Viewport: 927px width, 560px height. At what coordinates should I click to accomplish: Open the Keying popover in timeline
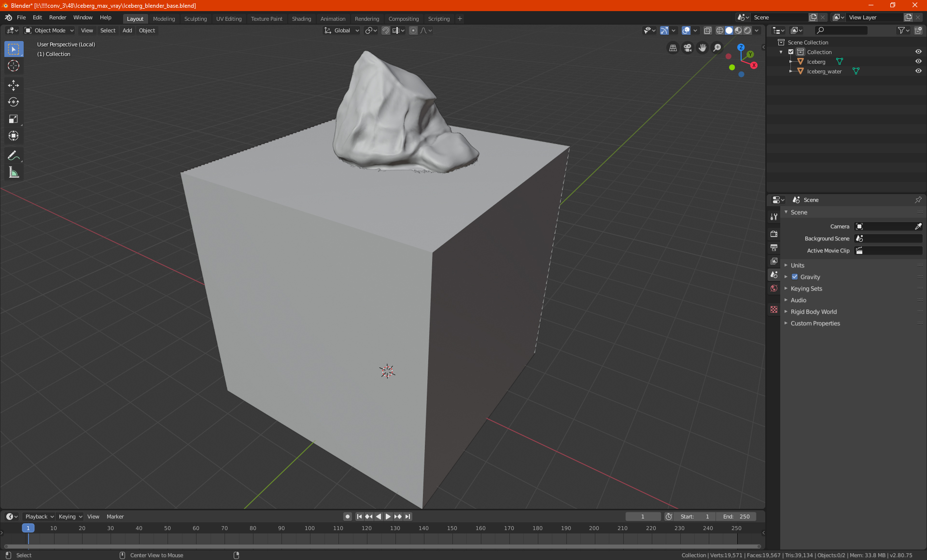[70, 517]
